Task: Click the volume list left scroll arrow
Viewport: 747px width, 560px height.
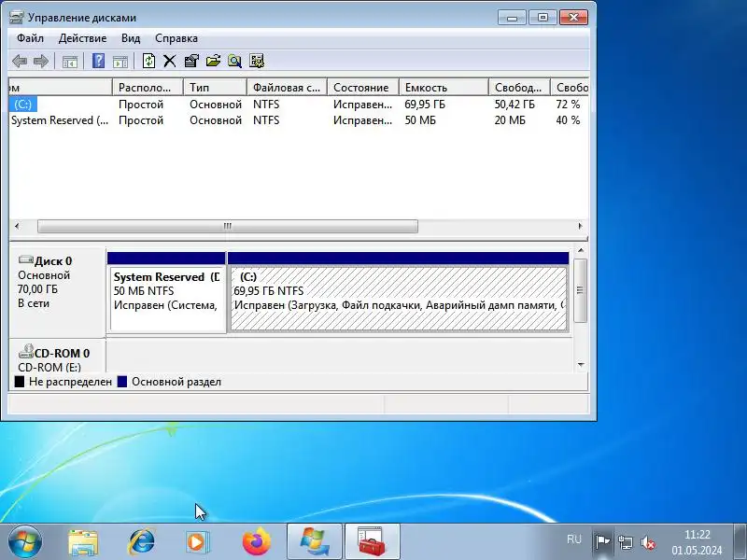Action: coord(17,226)
